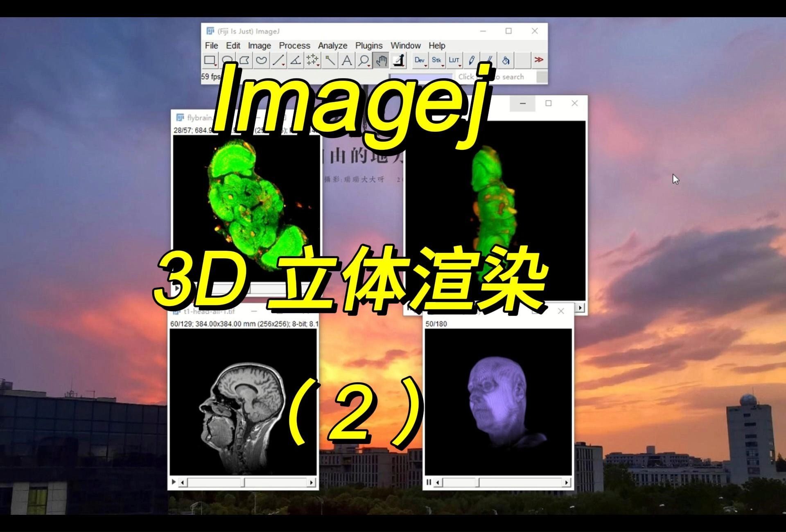Close the 3D fly brain render window
This screenshot has width=786, height=532.
pyautogui.click(x=574, y=104)
